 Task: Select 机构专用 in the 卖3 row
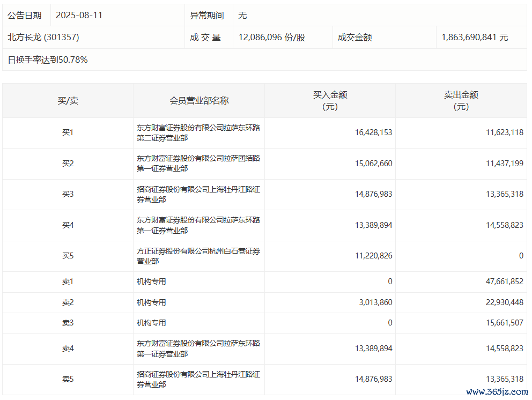pos(151,323)
